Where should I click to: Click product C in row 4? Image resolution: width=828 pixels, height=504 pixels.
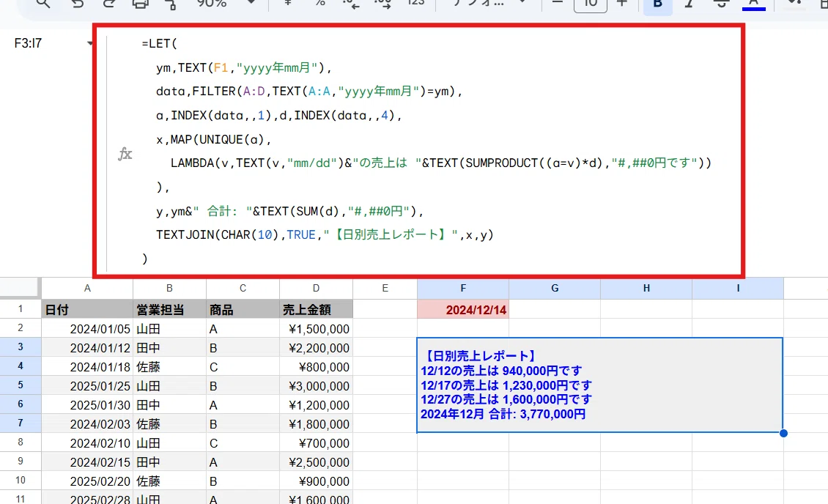tap(243, 367)
